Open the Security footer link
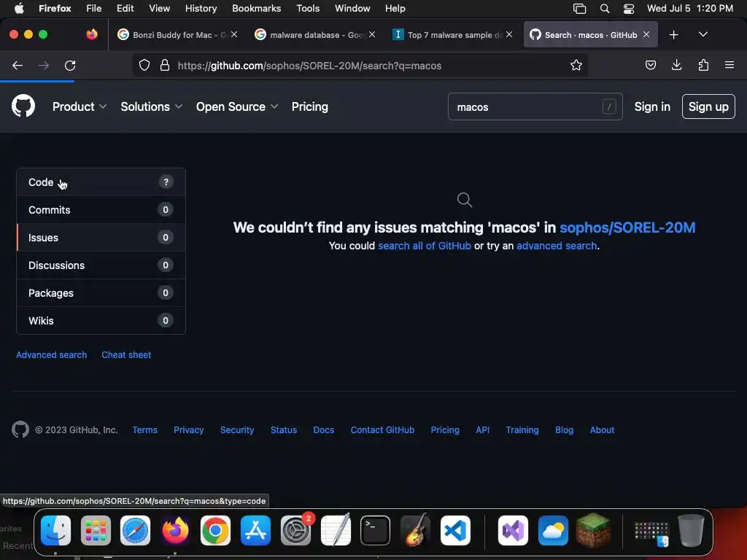 coord(237,430)
